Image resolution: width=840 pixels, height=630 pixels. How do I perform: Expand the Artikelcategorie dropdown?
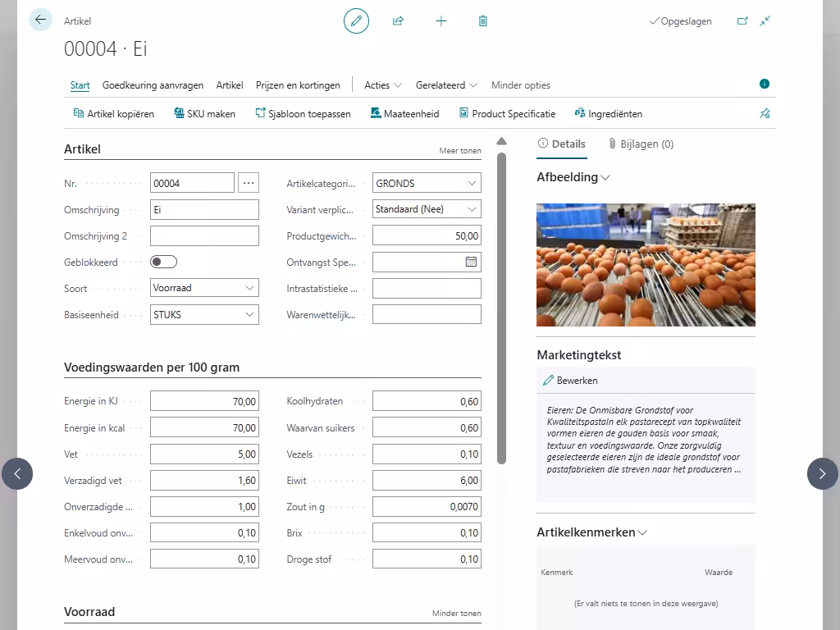(x=427, y=183)
